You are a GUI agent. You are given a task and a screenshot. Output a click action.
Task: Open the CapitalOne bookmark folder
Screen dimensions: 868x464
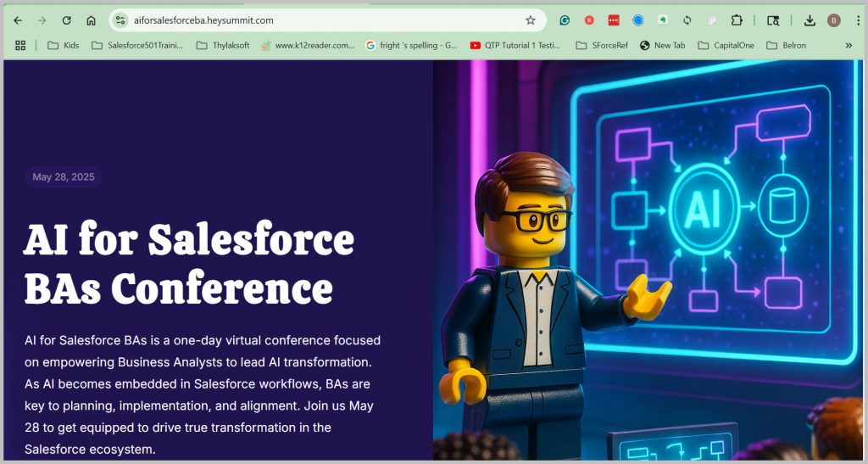click(x=726, y=46)
